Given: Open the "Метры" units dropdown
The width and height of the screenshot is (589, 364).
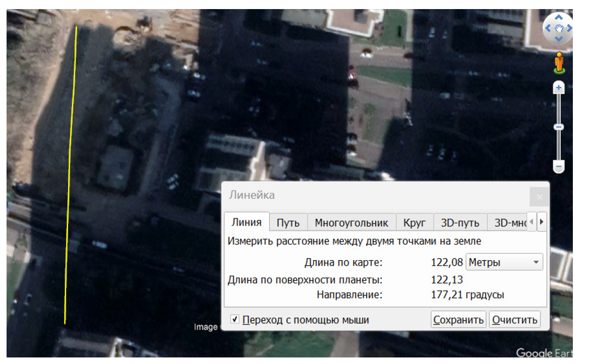Looking at the screenshot, I should [x=504, y=262].
